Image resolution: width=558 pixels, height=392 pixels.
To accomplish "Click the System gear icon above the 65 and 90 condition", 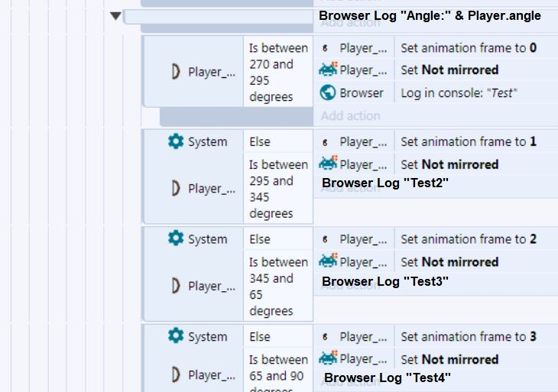I will (x=176, y=335).
